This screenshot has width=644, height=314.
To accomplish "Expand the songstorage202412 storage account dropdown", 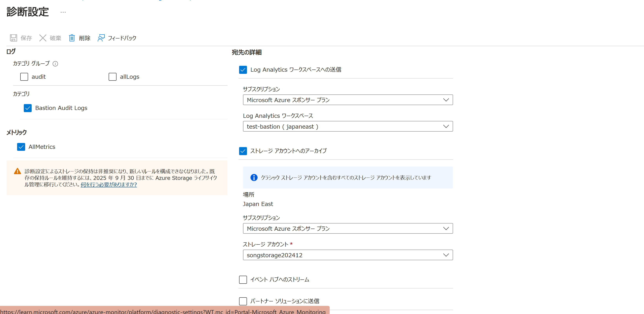I will [348, 255].
